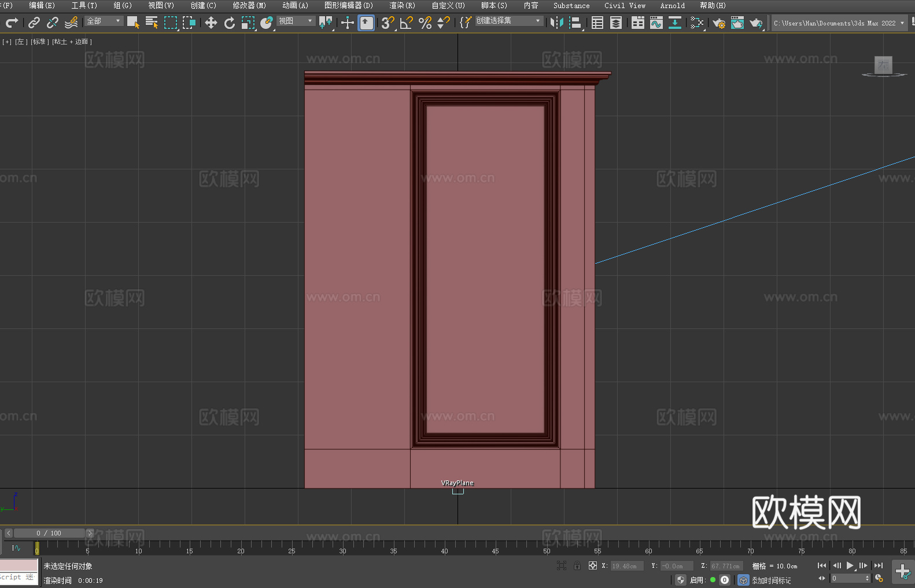Step to the previous frame button

836,565
